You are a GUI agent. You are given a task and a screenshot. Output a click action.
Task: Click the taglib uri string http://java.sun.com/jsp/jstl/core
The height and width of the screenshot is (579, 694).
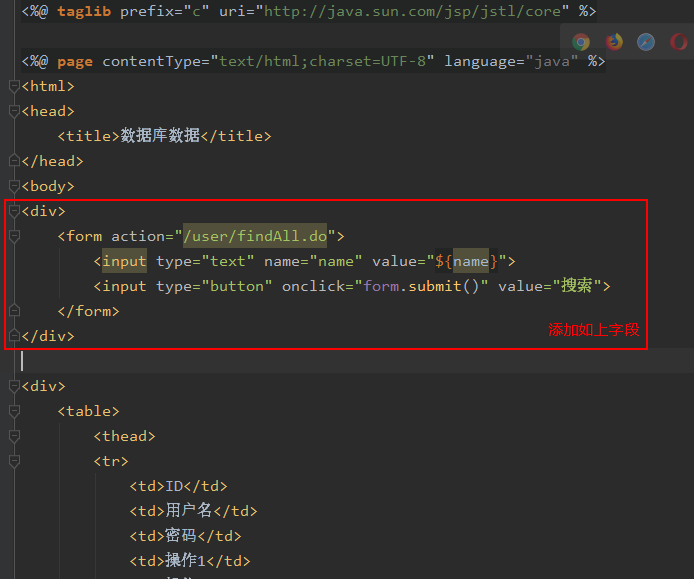(x=412, y=11)
